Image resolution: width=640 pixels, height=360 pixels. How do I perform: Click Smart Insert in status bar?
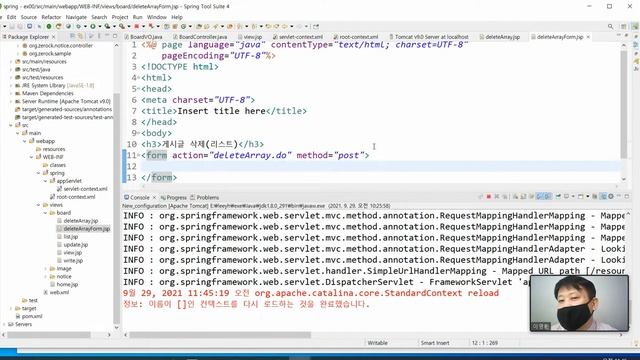435,343
